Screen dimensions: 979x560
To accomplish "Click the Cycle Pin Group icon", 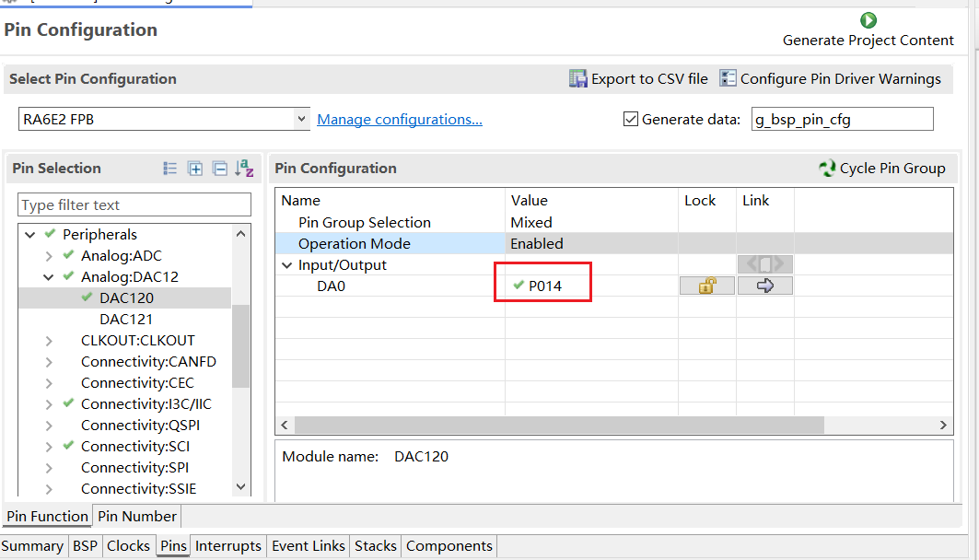I will pos(827,169).
